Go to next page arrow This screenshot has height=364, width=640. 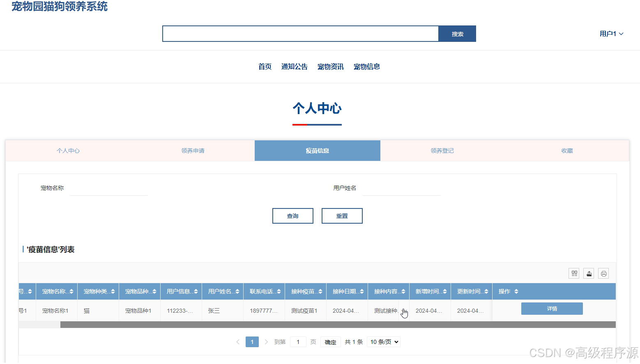(x=266, y=342)
